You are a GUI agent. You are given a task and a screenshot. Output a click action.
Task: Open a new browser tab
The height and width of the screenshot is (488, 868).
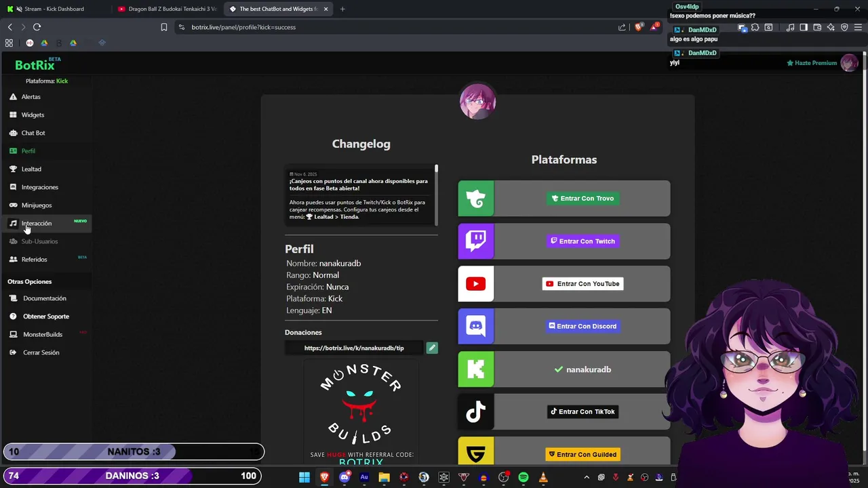pyautogui.click(x=342, y=9)
